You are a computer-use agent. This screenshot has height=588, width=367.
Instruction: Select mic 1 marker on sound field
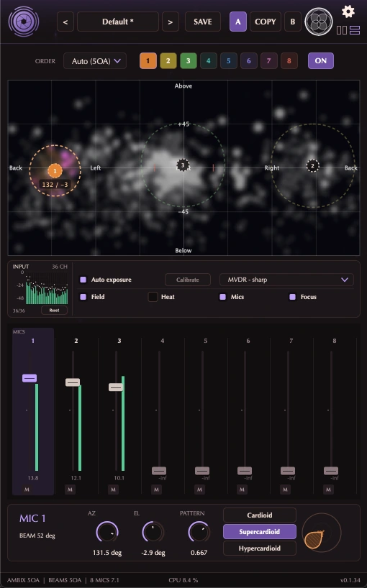pos(55,171)
